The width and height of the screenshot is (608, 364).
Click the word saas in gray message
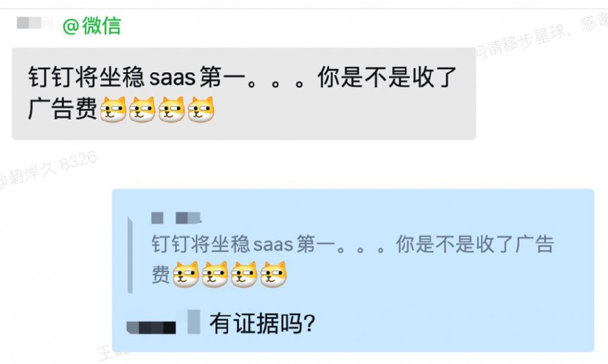[x=173, y=78]
